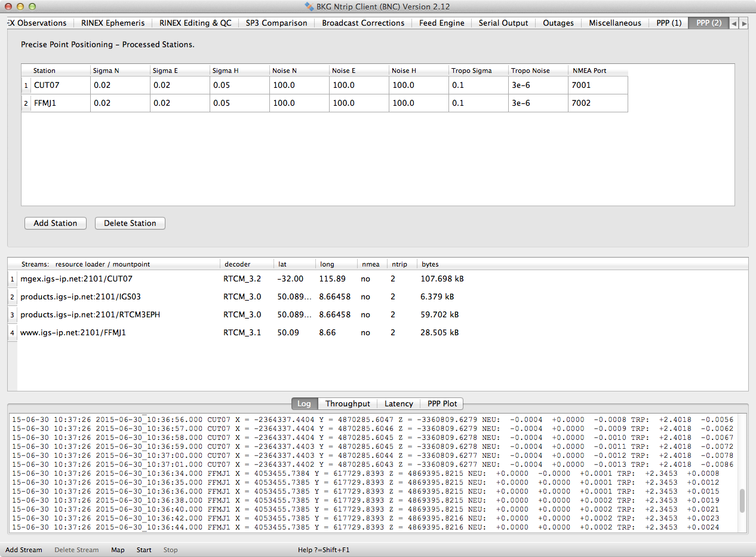Viewport: 756px width, 557px height.
Task: Open the RINEX Ephemeris tab
Action: pos(112,23)
